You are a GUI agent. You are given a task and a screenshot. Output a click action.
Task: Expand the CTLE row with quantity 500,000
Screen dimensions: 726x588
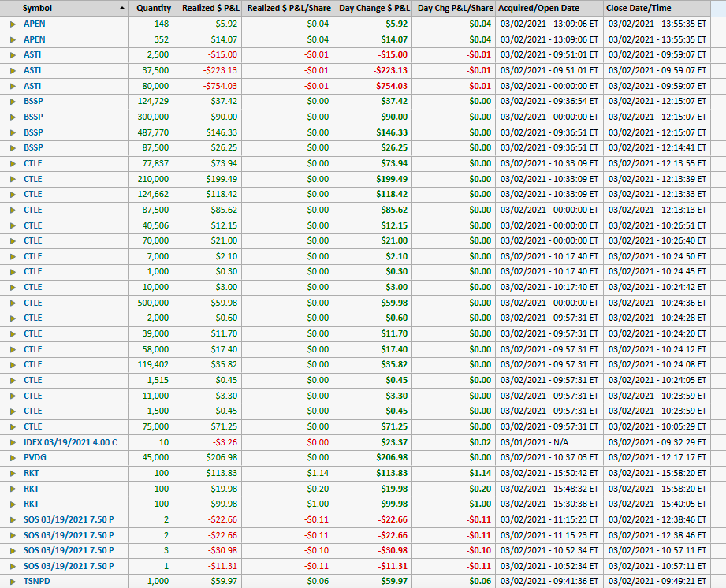(13, 303)
